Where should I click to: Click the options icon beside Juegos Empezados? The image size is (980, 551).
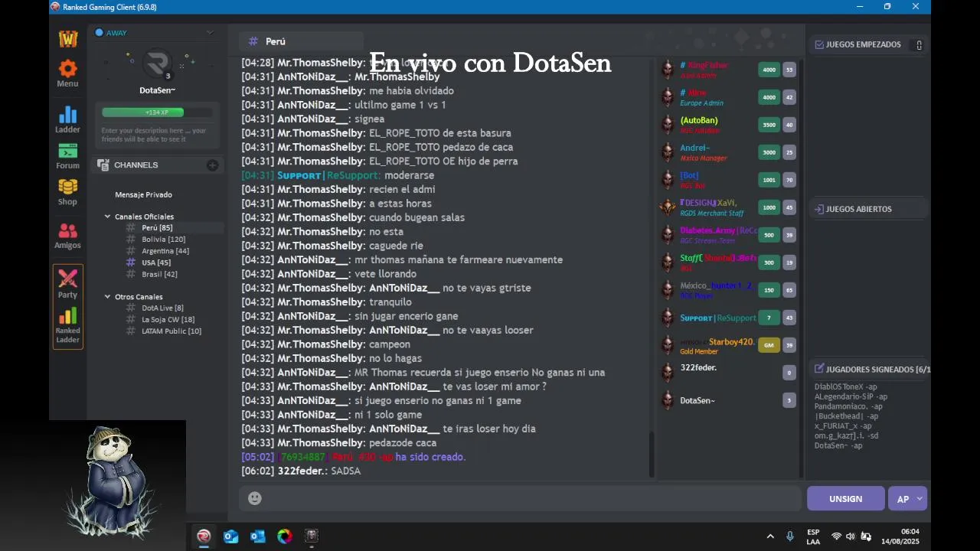coord(919,45)
